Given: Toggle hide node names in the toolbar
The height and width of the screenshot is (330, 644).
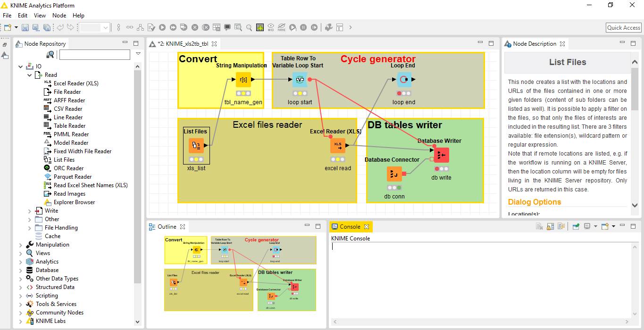Looking at the screenshot, I should pyautogui.click(x=282, y=27).
